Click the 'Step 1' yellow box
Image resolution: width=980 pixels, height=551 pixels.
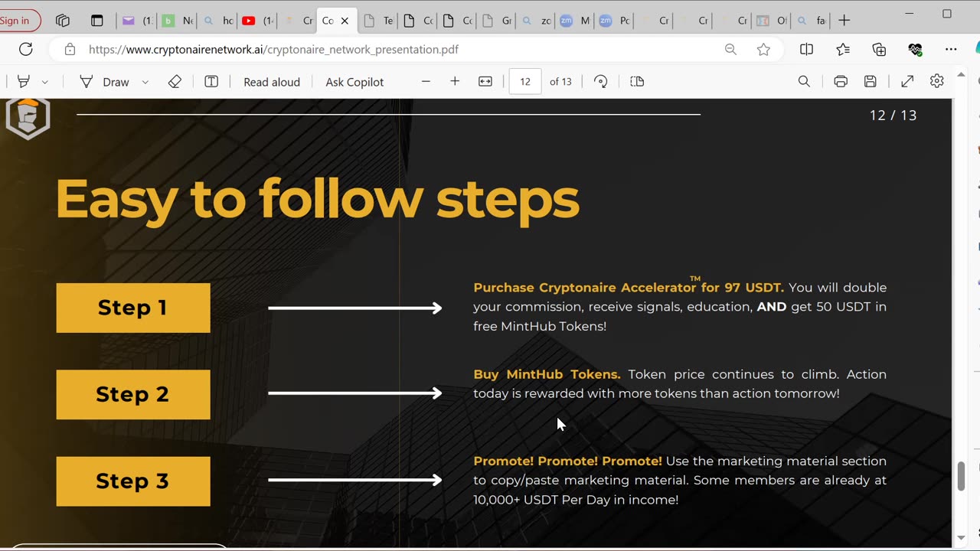(x=133, y=308)
